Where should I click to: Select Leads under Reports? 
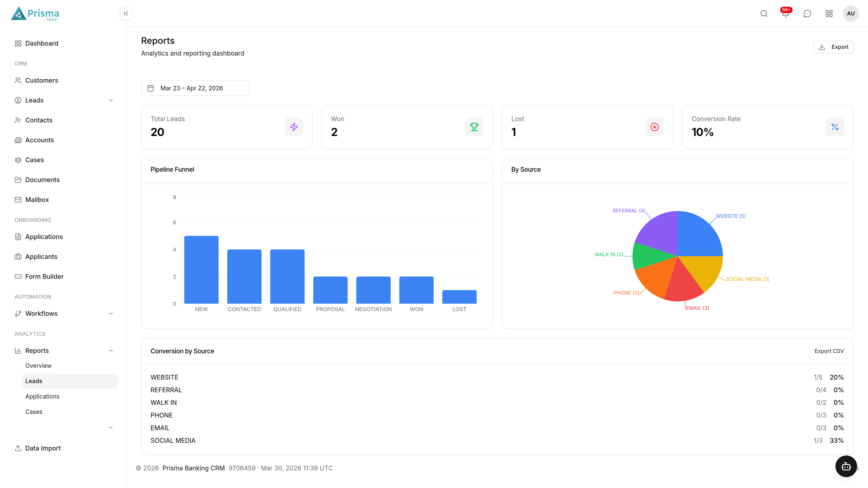pyautogui.click(x=69, y=381)
